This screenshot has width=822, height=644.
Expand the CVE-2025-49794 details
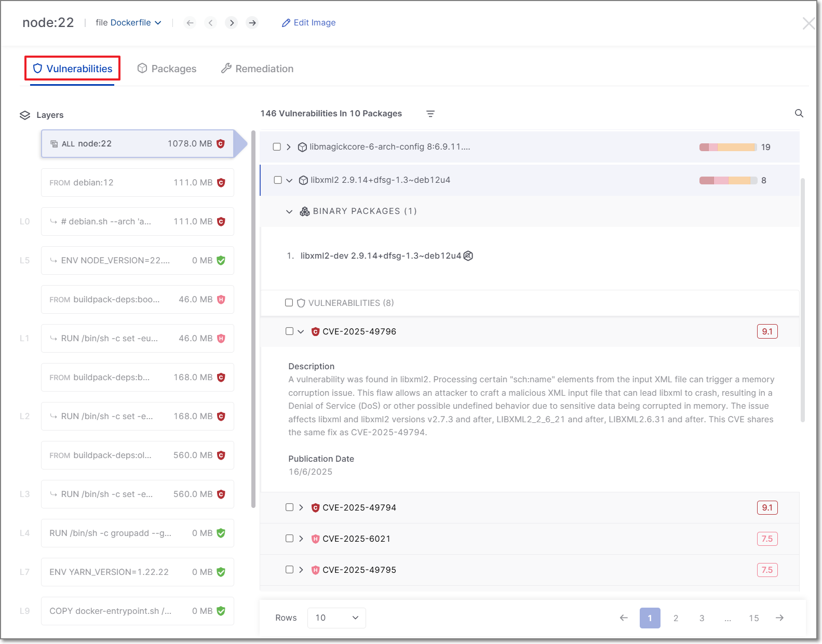point(301,507)
